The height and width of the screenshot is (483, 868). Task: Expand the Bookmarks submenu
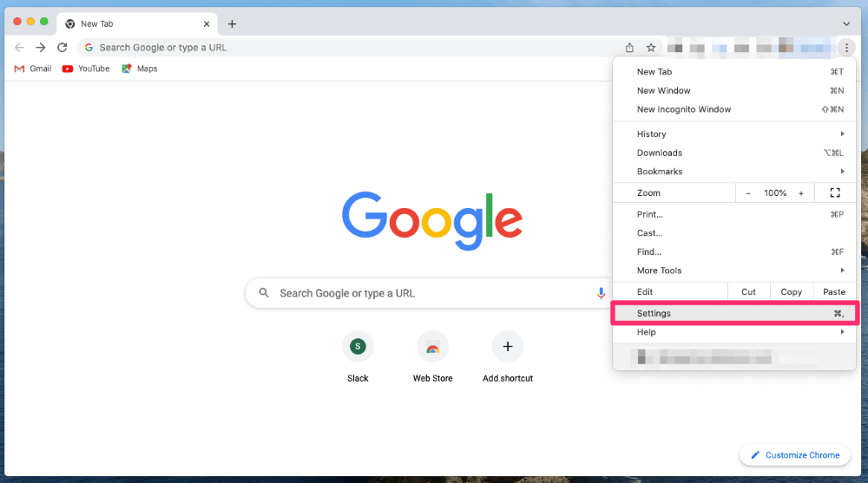(734, 172)
